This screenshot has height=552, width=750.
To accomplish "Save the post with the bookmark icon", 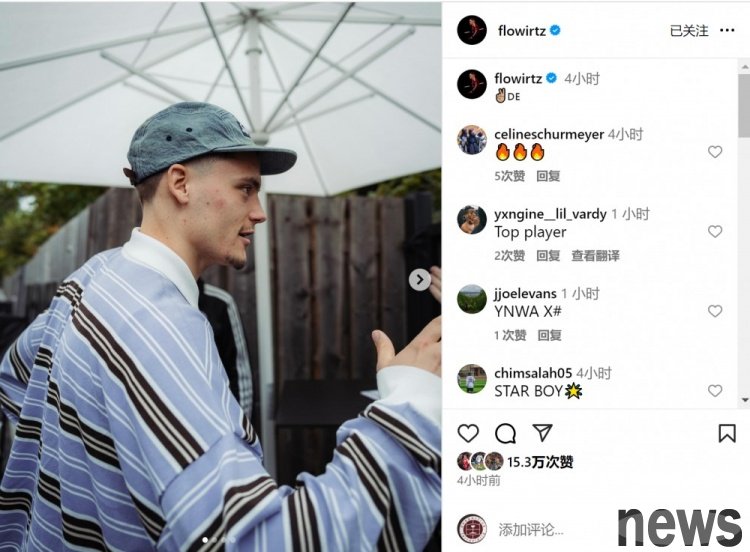I will click(727, 433).
